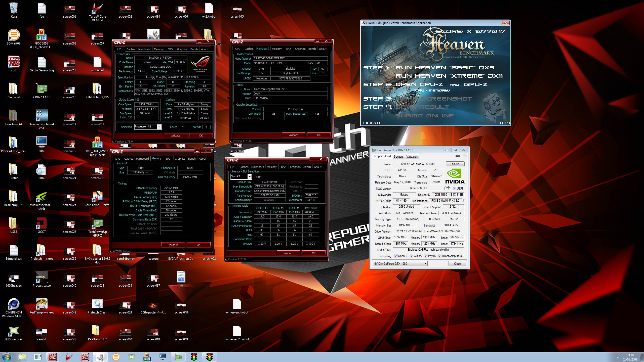
Task: Click GPU-Z BIOS Version 86.04.17.00.47 field
Action: 418,188
